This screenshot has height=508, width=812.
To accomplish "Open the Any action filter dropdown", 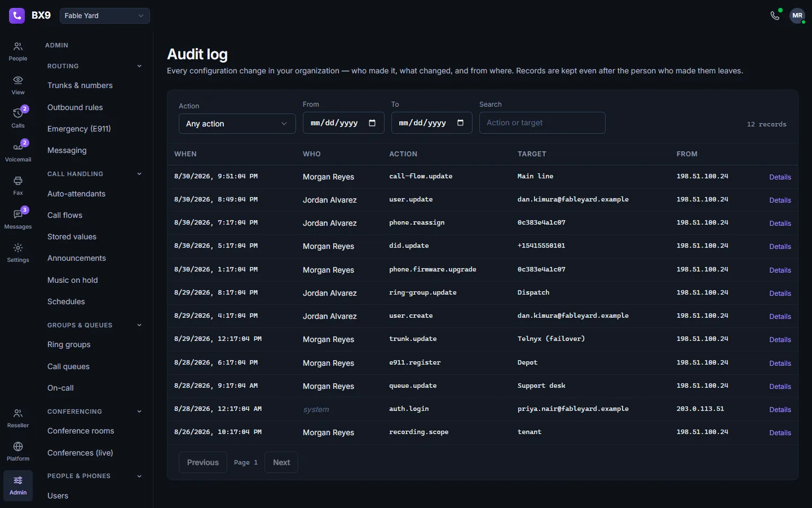I will click(x=237, y=124).
